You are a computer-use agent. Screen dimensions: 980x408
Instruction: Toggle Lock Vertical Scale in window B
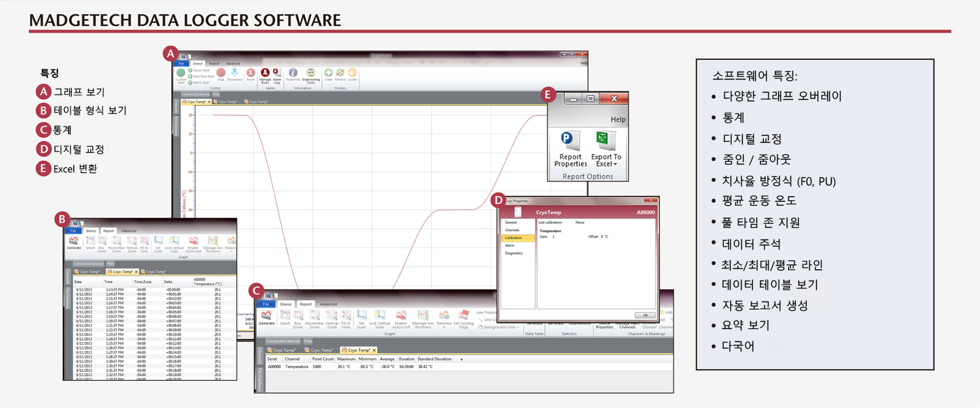174,245
